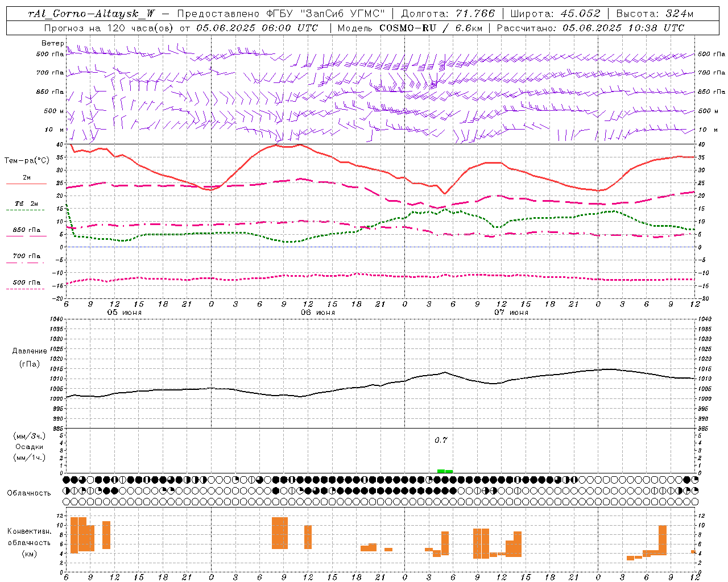Click the 850 гПа temperature legend entry
Image resolution: width=728 pixels, height=582 pixels.
27,230
